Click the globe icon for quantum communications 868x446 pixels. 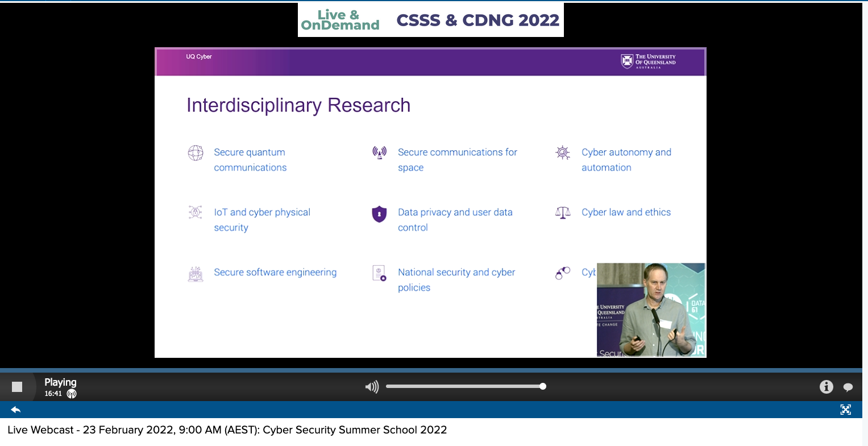pos(196,153)
